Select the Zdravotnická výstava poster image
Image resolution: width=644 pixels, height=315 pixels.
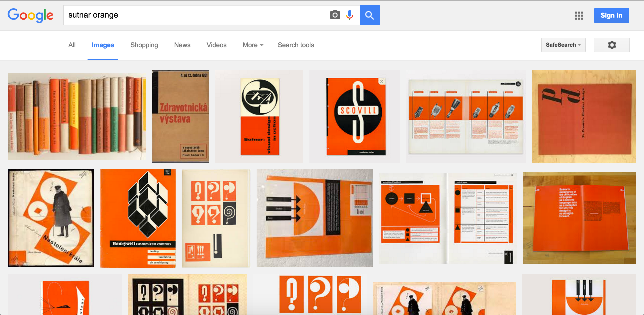click(180, 117)
